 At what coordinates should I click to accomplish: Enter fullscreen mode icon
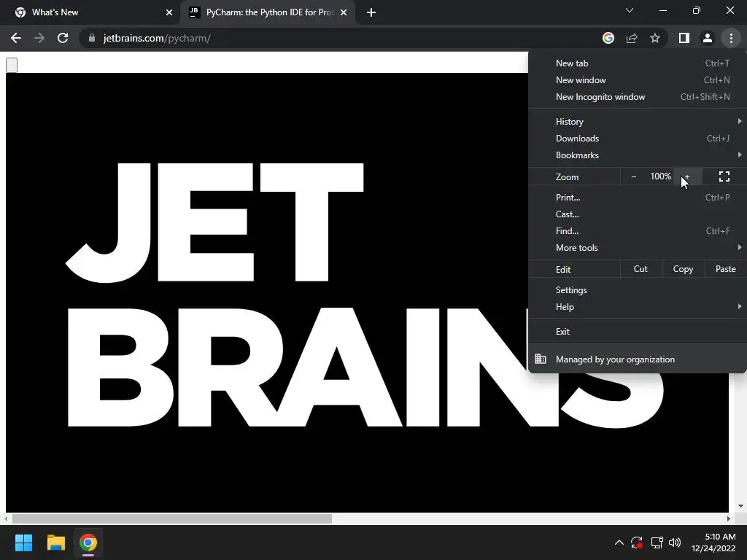tap(724, 176)
